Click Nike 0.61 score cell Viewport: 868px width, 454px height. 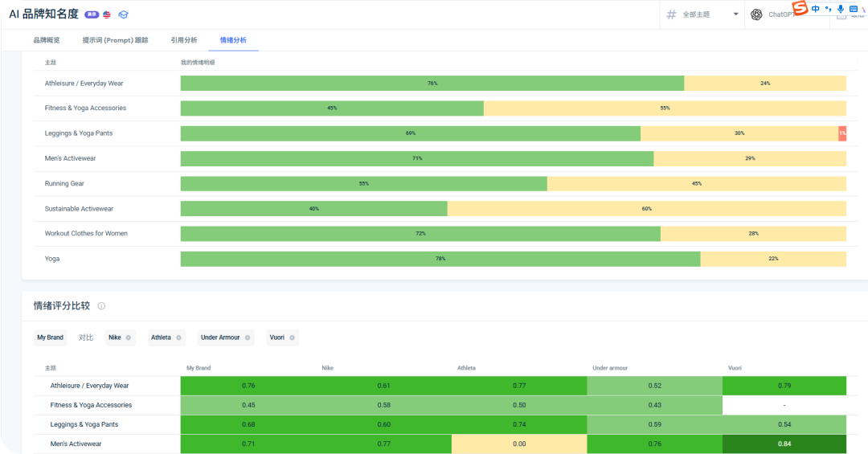383,386
